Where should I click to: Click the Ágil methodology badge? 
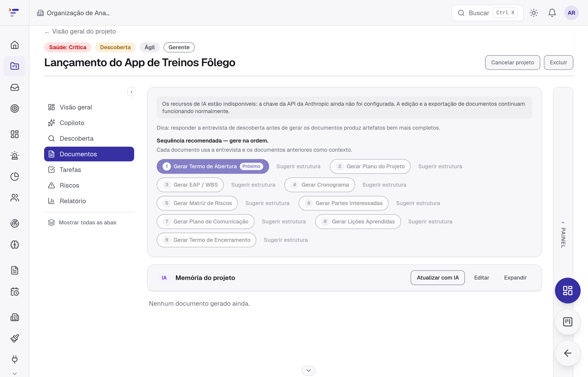click(x=150, y=47)
